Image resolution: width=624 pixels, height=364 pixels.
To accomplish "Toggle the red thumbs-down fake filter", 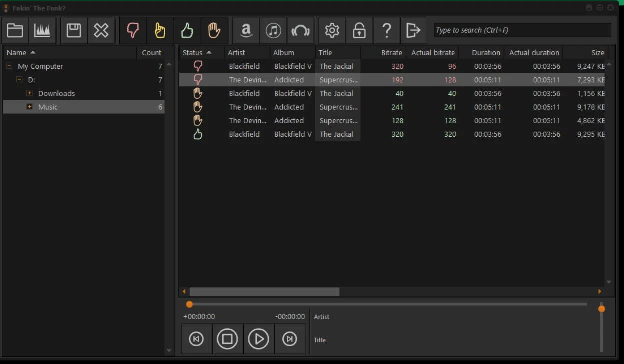I will [x=133, y=31].
